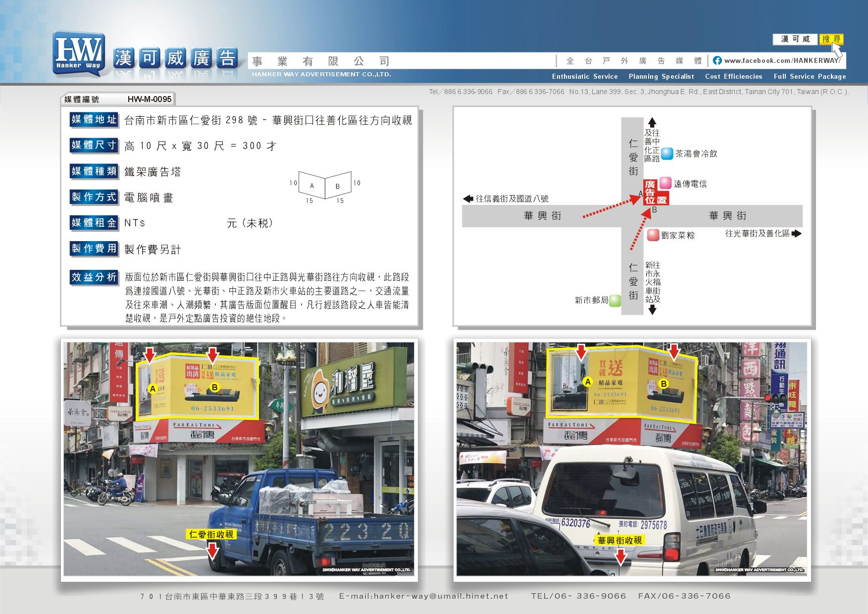The width and height of the screenshot is (868, 614).
Task: Open www.facebook.com/HANKERWAY link
Action: pyautogui.click(x=782, y=60)
